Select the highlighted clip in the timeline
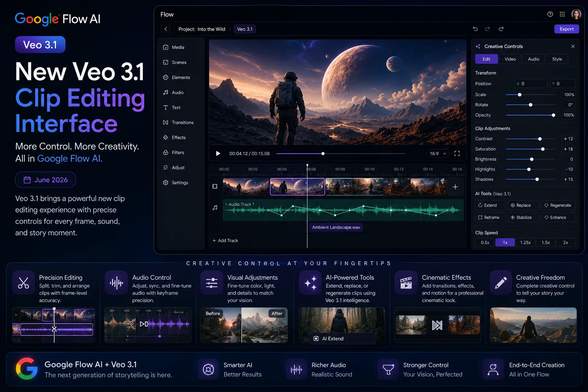Screen dimensions: 588x392 tap(297, 187)
